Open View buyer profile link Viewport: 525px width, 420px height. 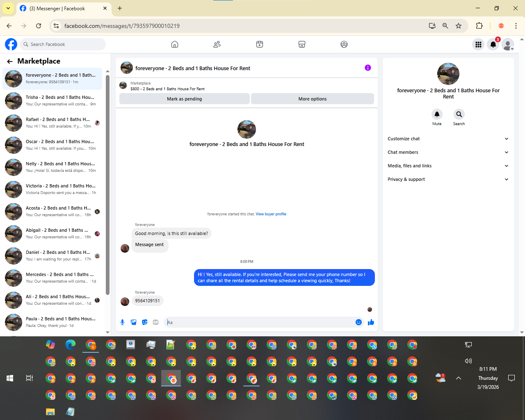click(271, 214)
